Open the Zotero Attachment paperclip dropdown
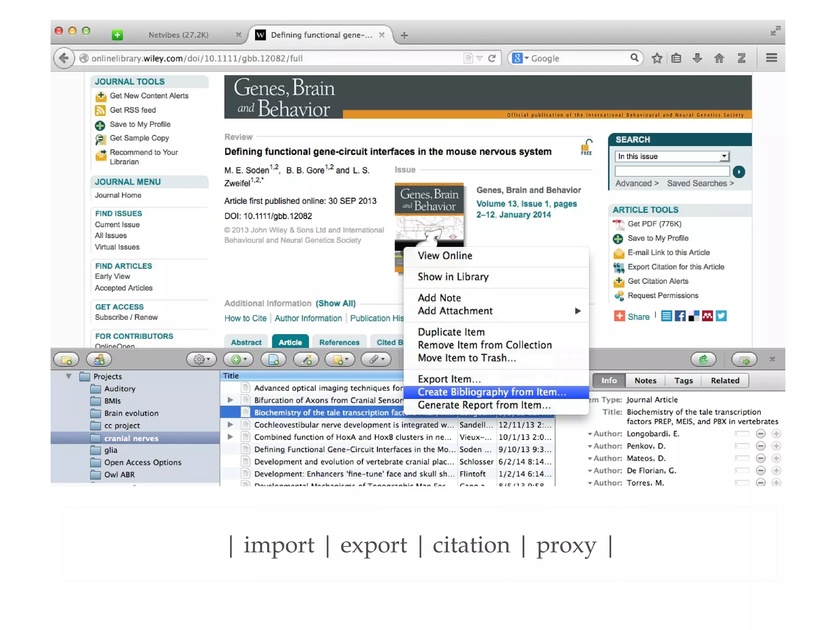 [376, 360]
